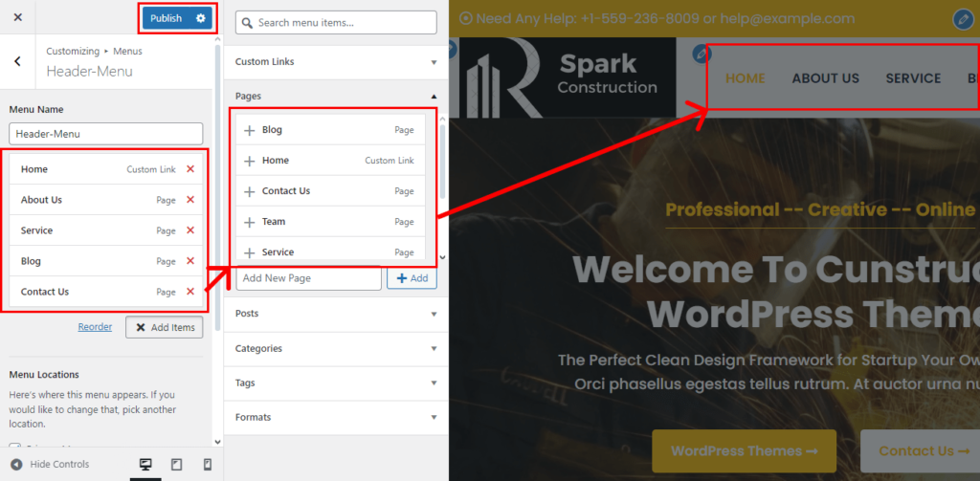Click back arrow to Menus panel
Viewport: 980px width, 481px height.
[17, 61]
